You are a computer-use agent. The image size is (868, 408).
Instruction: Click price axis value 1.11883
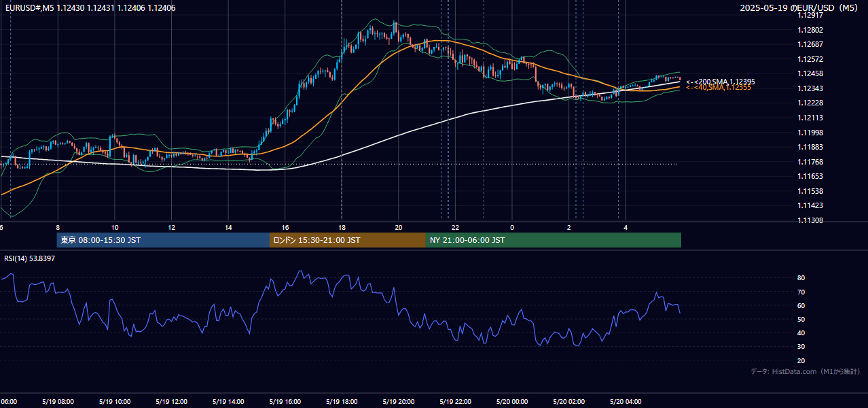[x=810, y=147]
